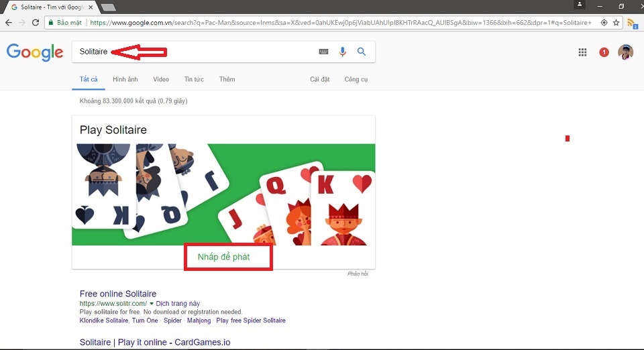The height and width of the screenshot is (350, 644).
Task: Open 'Công cụ' search tools
Action: [356, 79]
